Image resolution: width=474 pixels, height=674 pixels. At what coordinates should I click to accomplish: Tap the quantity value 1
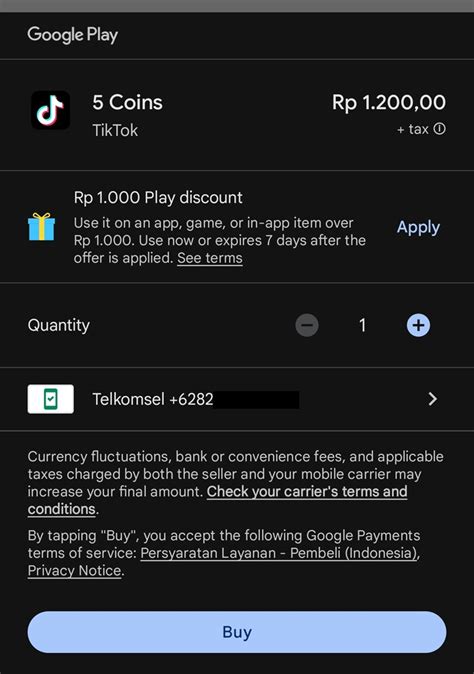363,325
